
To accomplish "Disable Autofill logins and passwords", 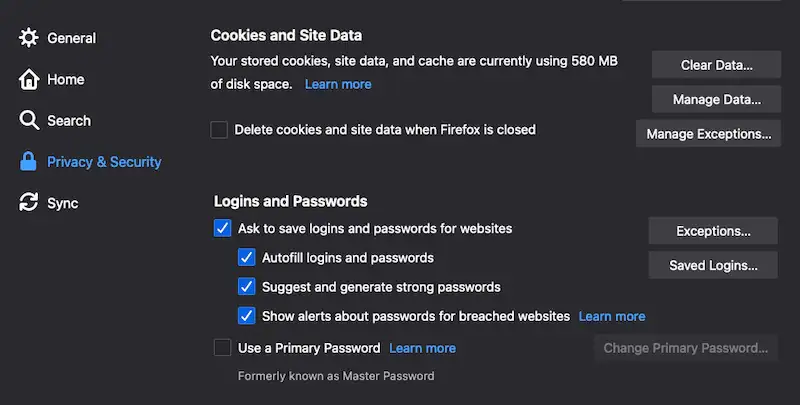I will coord(246,258).
